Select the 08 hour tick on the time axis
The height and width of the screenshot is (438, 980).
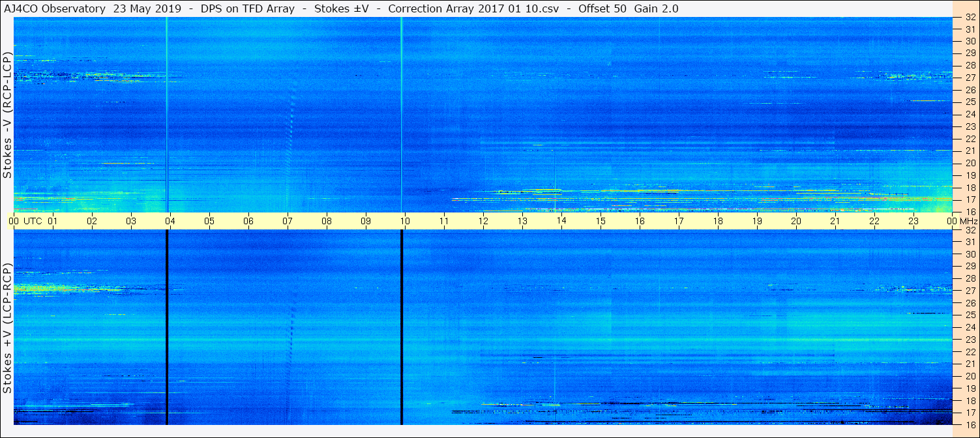[x=327, y=221]
